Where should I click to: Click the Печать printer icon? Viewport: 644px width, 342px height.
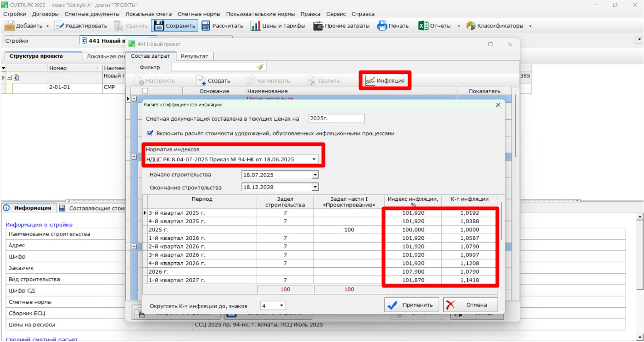tap(382, 26)
